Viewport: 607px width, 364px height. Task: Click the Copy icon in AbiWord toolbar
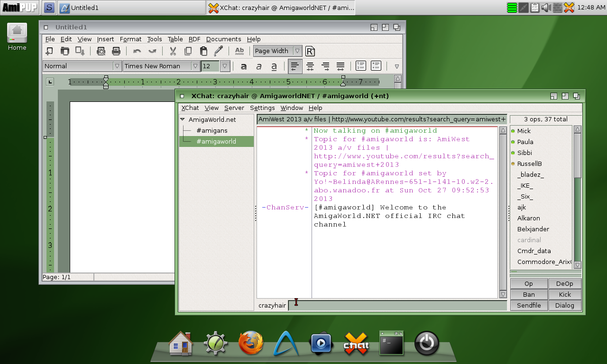188,51
